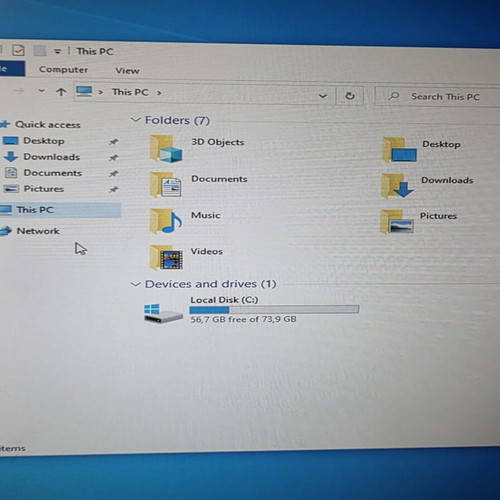The height and width of the screenshot is (500, 500).
Task: Select Quick access in navigation pane
Action: coord(48,125)
